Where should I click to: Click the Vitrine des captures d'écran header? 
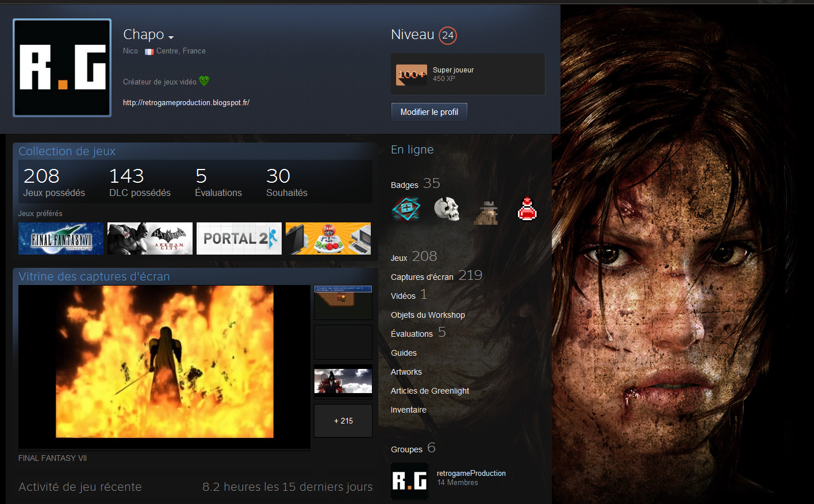[x=94, y=276]
